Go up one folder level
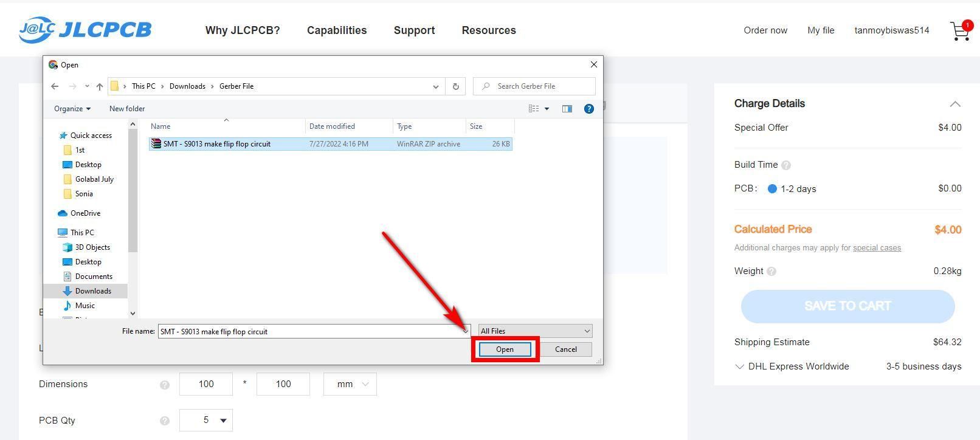The width and height of the screenshot is (980, 440). (100, 86)
